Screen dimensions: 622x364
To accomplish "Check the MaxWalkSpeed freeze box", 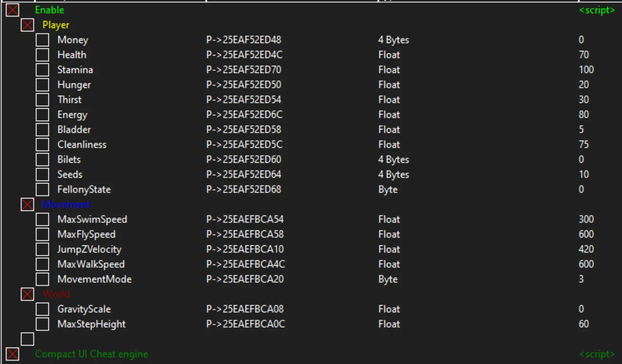I will click(x=43, y=264).
